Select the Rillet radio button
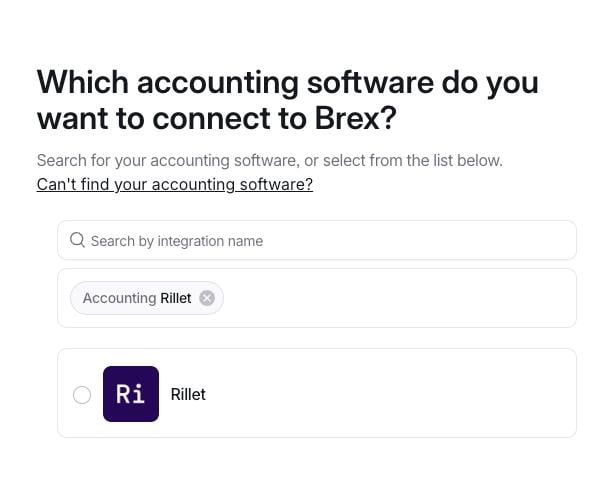 [82, 395]
